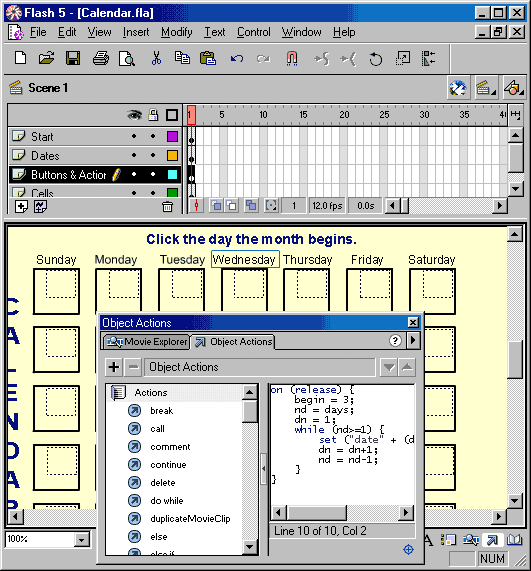The image size is (531, 571).
Task: Expand the Object Actions panel options arrow
Action: (413, 340)
